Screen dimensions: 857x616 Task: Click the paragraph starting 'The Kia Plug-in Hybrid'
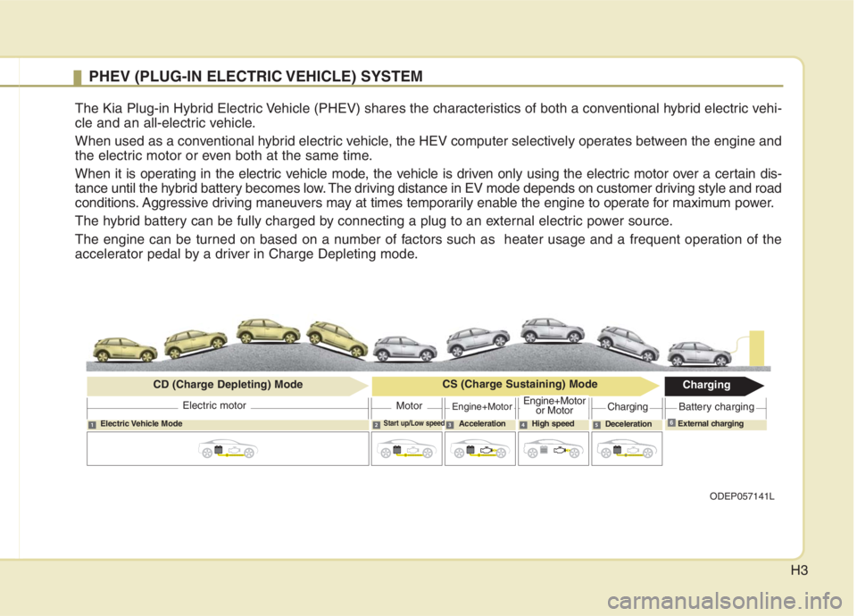428,115
